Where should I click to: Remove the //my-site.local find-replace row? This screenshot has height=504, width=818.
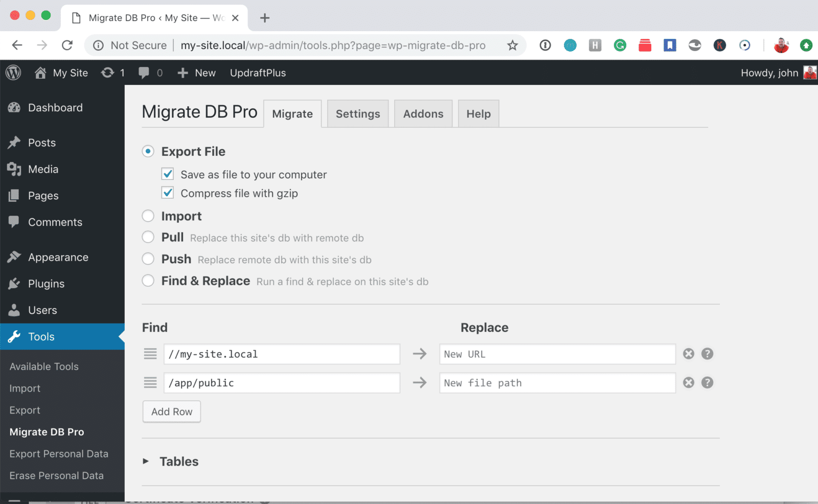click(x=689, y=354)
